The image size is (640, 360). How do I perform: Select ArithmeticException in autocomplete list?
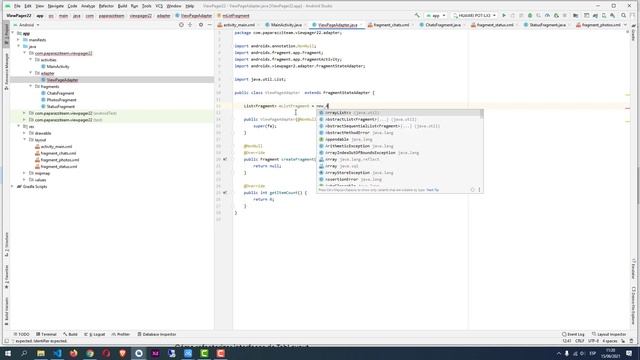coord(400,146)
